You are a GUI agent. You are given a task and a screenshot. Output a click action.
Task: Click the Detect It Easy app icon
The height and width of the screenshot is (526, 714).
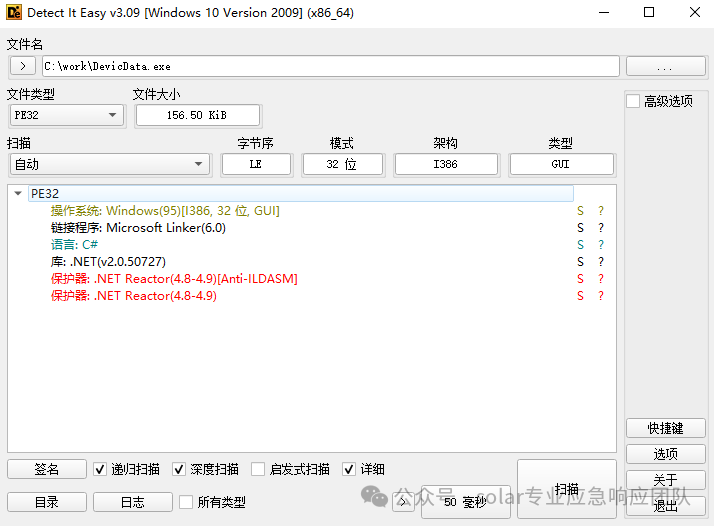[14, 12]
